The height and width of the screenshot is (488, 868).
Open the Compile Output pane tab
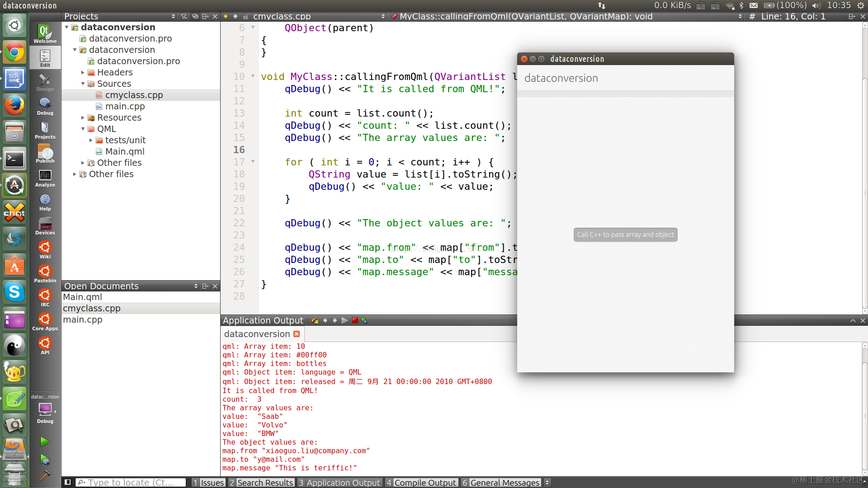pos(421,483)
